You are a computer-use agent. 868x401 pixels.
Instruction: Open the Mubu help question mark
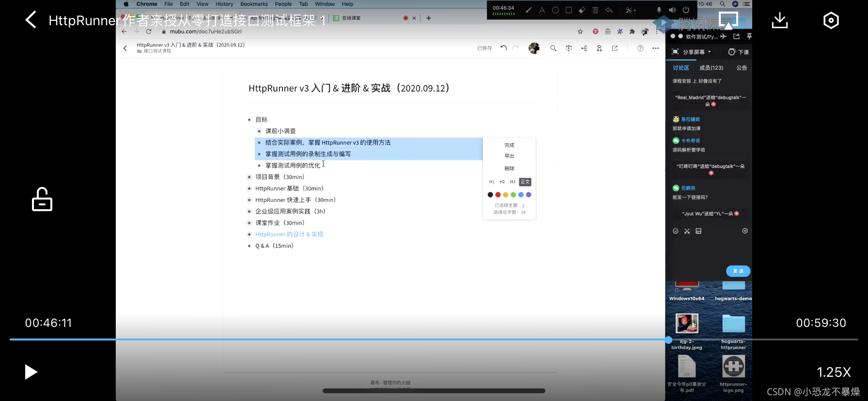(640, 48)
